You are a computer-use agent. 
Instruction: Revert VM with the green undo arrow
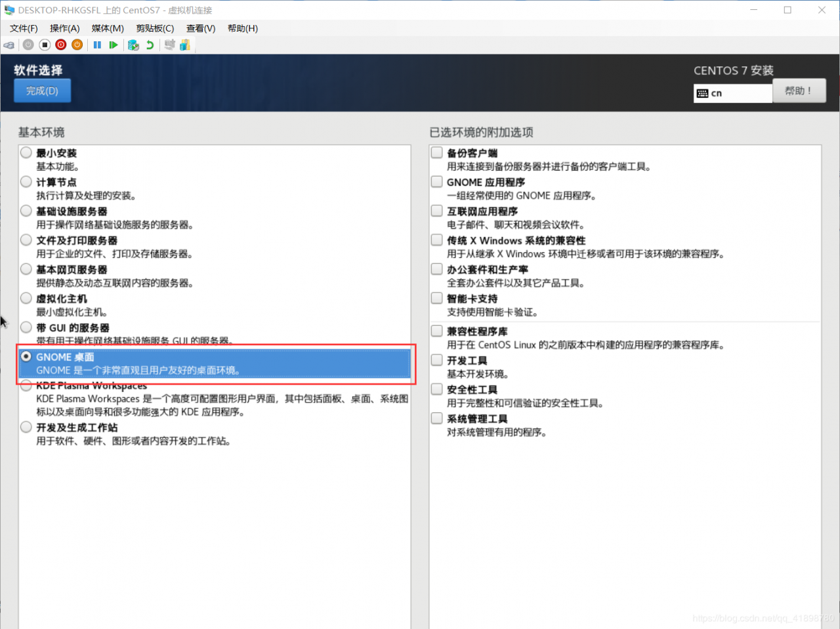click(150, 45)
